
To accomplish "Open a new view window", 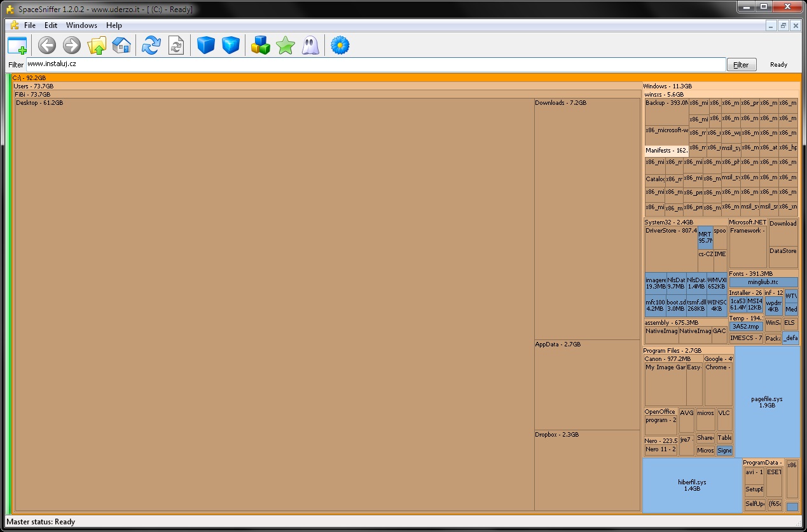I will click(x=17, y=46).
